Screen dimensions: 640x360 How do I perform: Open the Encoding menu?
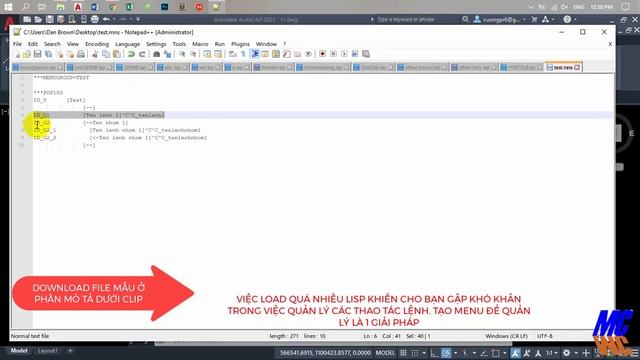pos(97,44)
